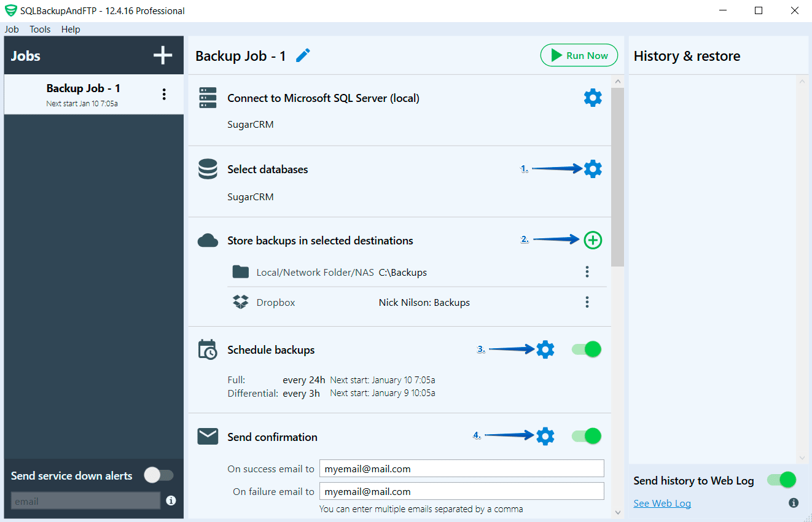Click Store backups in selected destinations heading
812x522 pixels.
(x=320, y=241)
